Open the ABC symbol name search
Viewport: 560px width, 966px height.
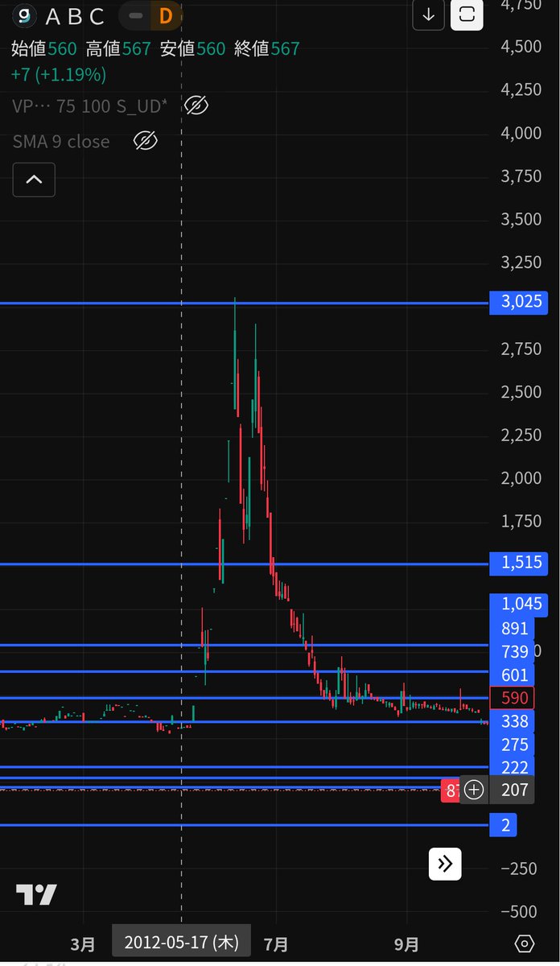(x=75, y=16)
